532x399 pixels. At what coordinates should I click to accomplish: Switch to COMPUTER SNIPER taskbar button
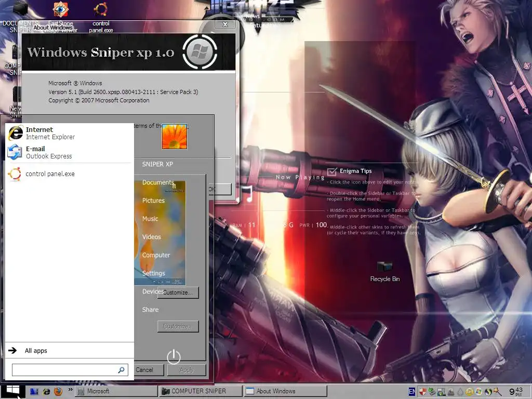coord(201,391)
